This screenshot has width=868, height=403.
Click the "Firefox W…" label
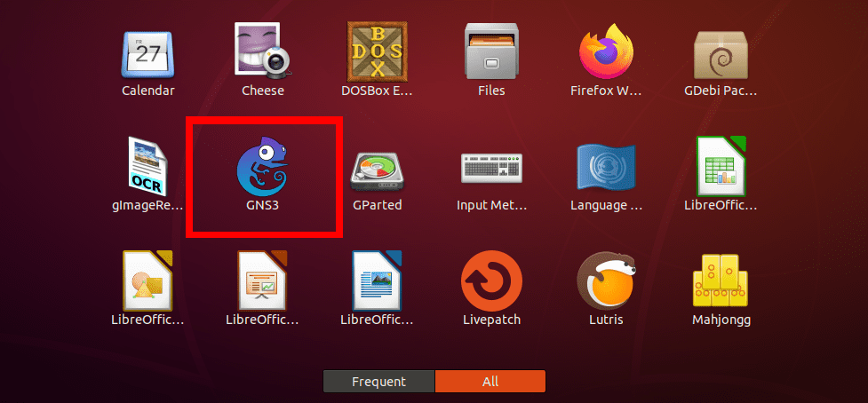(606, 91)
